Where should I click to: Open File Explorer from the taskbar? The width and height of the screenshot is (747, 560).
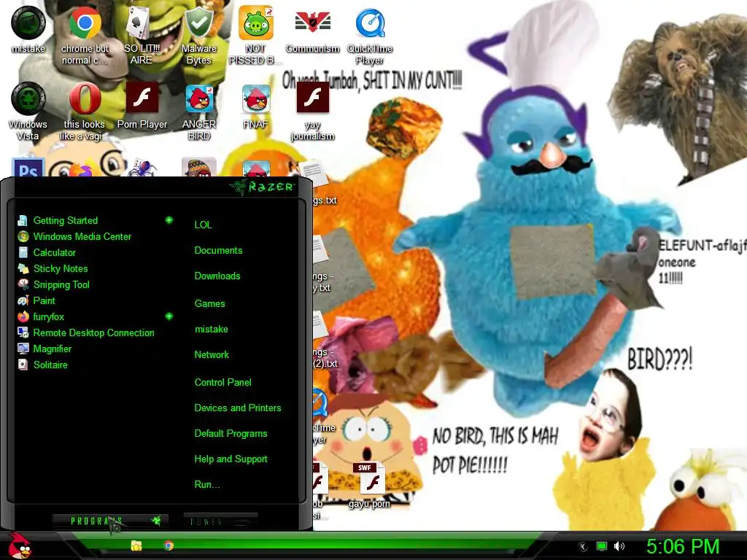tap(136, 545)
